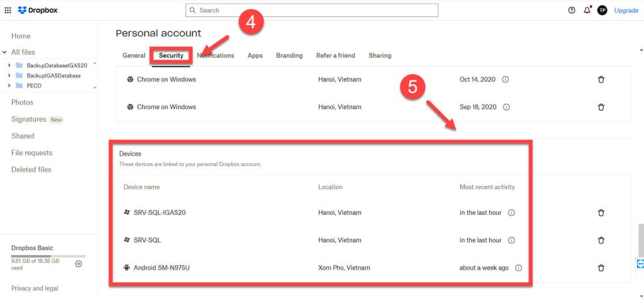Open the TP account avatar menu

tap(602, 10)
